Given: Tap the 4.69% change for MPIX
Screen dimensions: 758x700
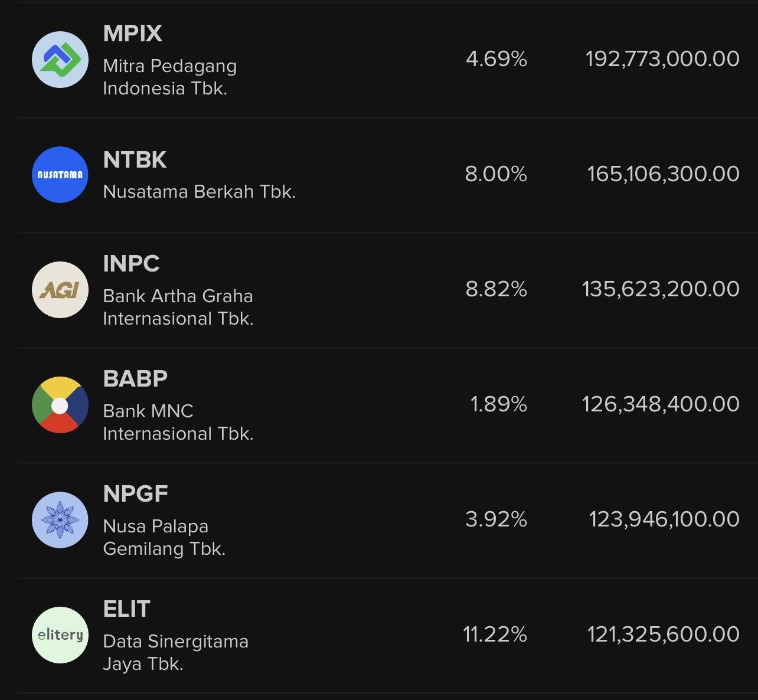Looking at the screenshot, I should tap(496, 59).
